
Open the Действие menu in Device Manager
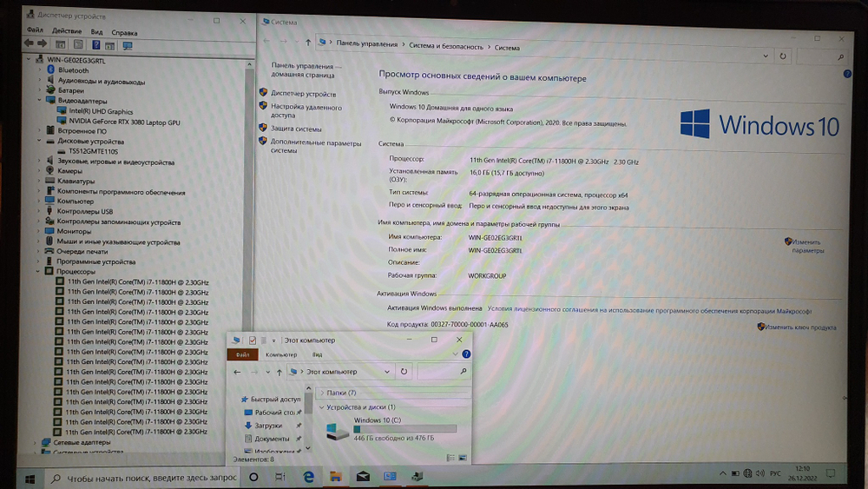(x=67, y=31)
